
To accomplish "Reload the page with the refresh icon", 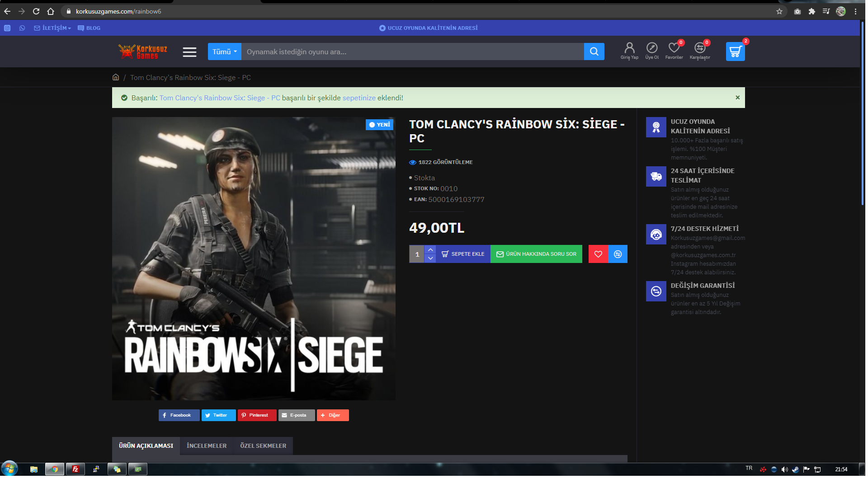I will (x=36, y=11).
